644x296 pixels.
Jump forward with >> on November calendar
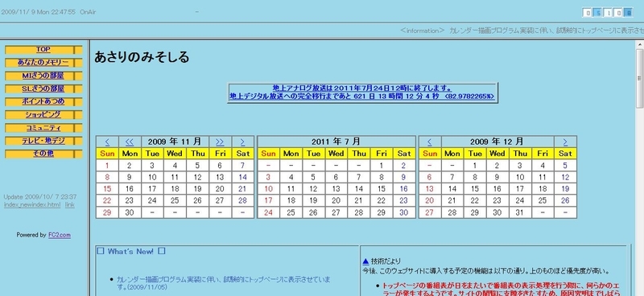[220, 142]
